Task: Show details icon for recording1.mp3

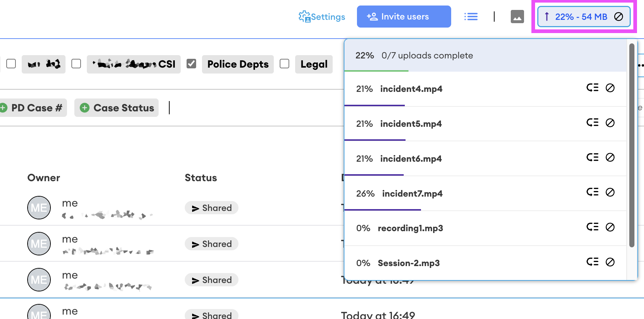Action: pyautogui.click(x=592, y=227)
